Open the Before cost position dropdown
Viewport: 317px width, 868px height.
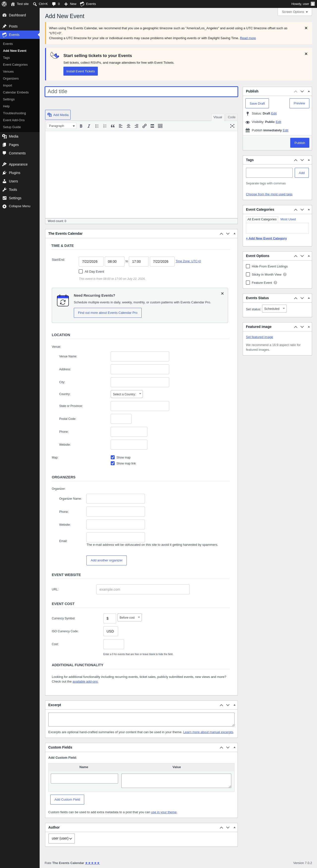point(130,617)
